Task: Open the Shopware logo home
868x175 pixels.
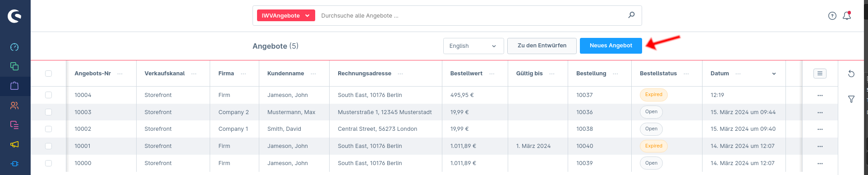Action: point(14,16)
